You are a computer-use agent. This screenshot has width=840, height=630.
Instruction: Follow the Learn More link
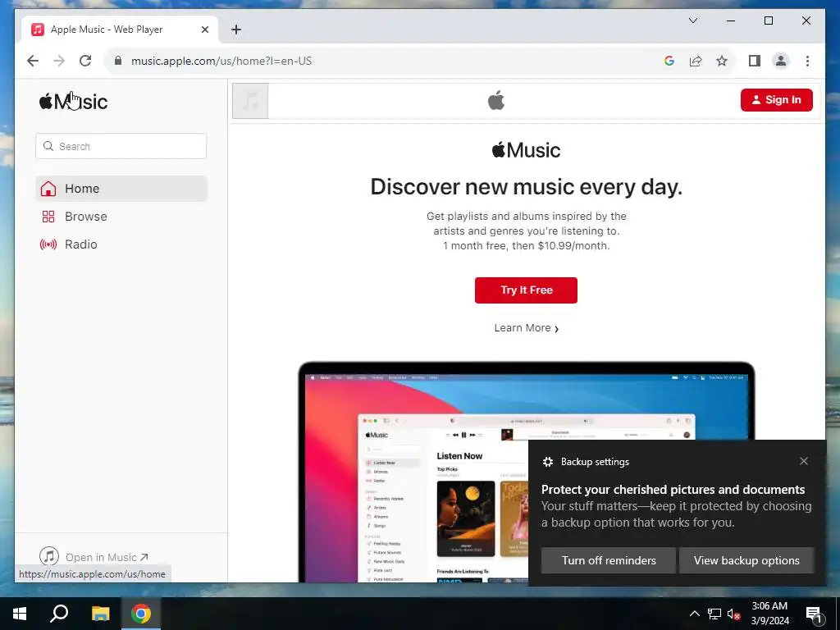tap(526, 328)
